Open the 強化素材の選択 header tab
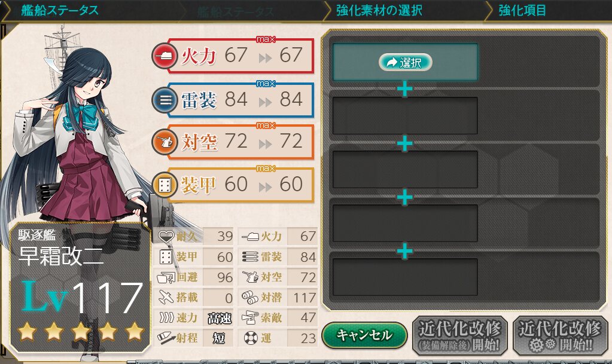The image size is (612, 364). click(x=379, y=11)
